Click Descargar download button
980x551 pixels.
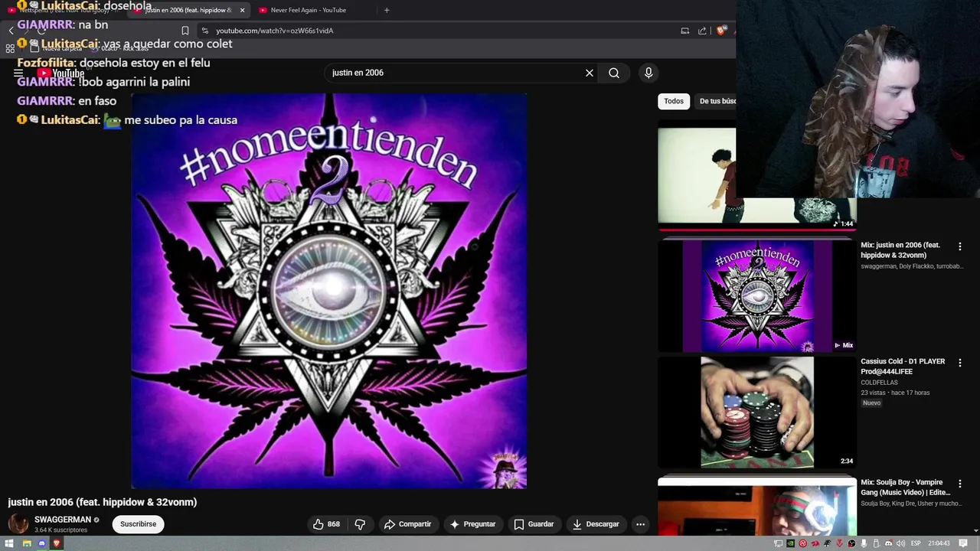pos(596,524)
